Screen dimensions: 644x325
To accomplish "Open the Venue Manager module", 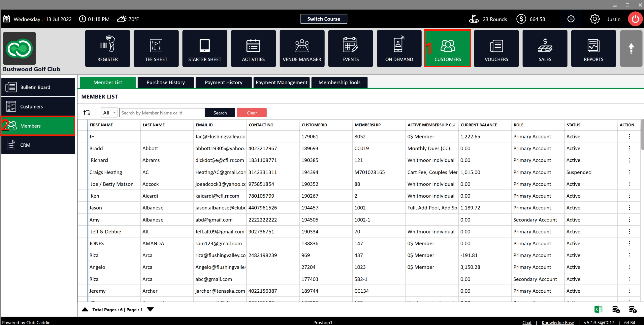I will pos(302,49).
